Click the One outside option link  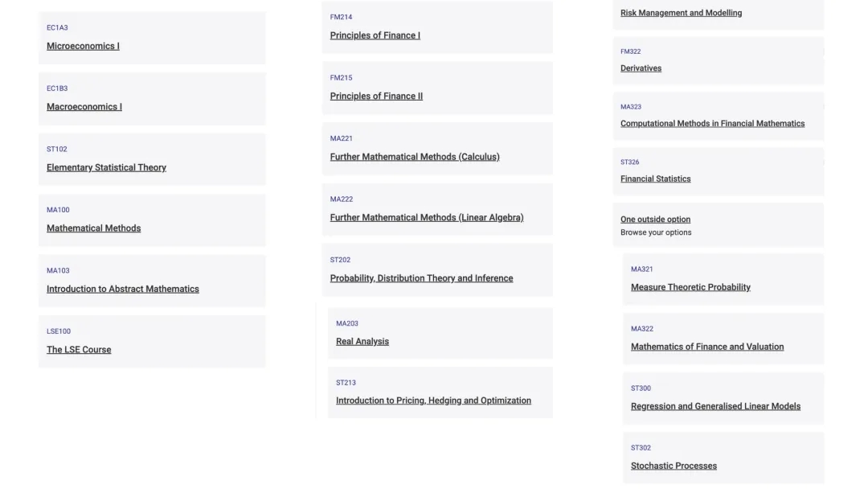coord(655,220)
